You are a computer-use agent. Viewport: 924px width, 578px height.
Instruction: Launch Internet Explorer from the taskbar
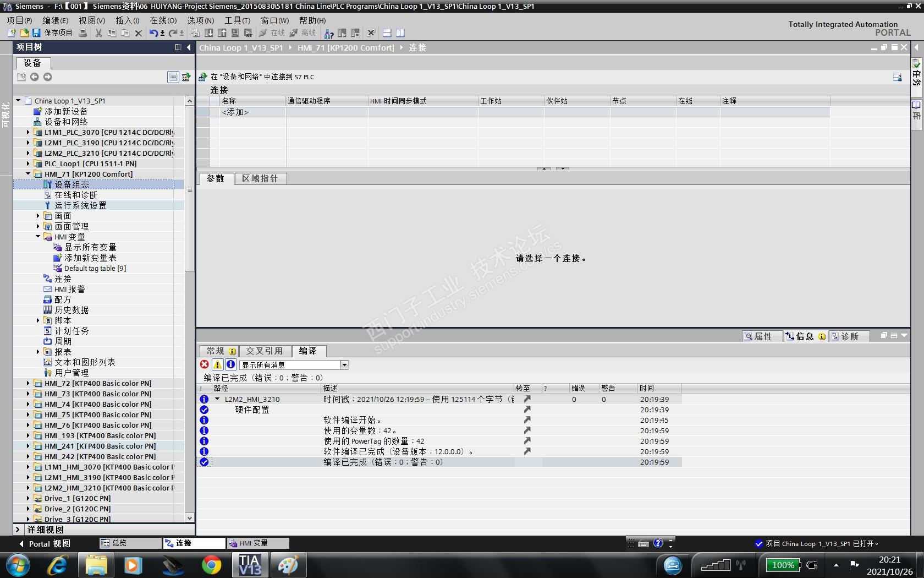(x=57, y=565)
